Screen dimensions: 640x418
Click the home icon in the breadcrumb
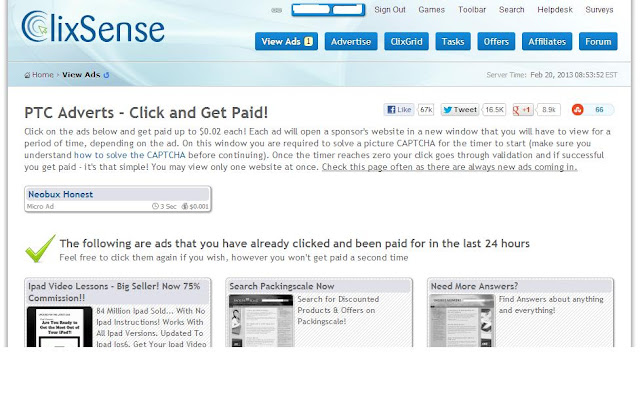click(x=27, y=75)
